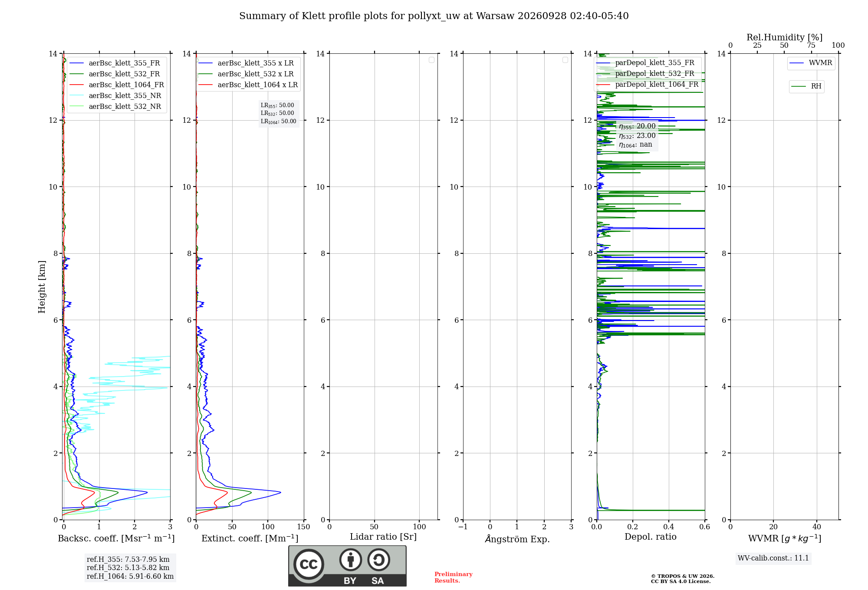Click the empty legend box in Lidar ratio panel
Viewport: 868px width, 590px height.
pyautogui.click(x=431, y=60)
